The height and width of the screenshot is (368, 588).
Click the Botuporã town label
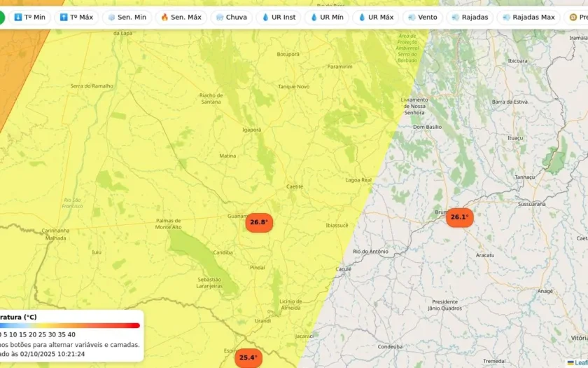point(288,55)
